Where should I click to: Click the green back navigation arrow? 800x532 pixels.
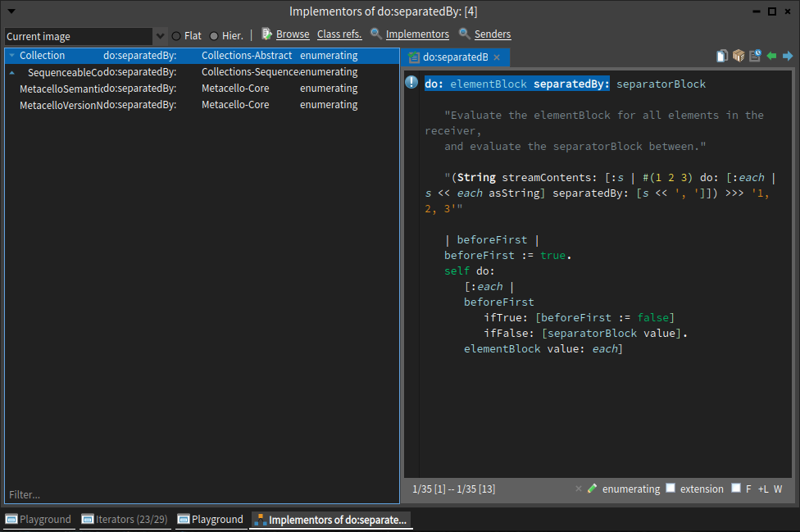pyautogui.click(x=771, y=56)
